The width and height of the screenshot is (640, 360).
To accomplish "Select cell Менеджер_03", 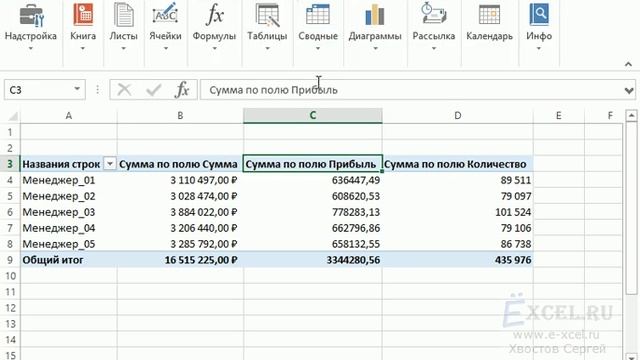I will coord(69,212).
